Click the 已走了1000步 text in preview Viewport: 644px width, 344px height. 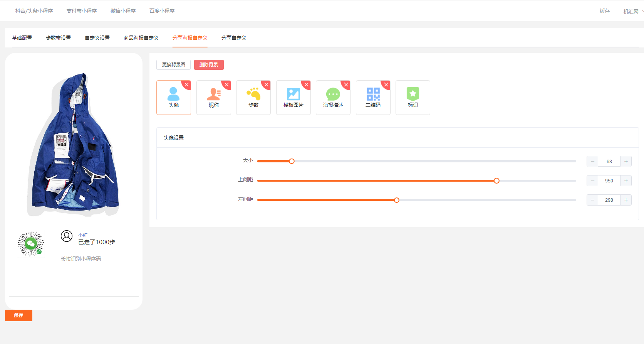coord(97,242)
